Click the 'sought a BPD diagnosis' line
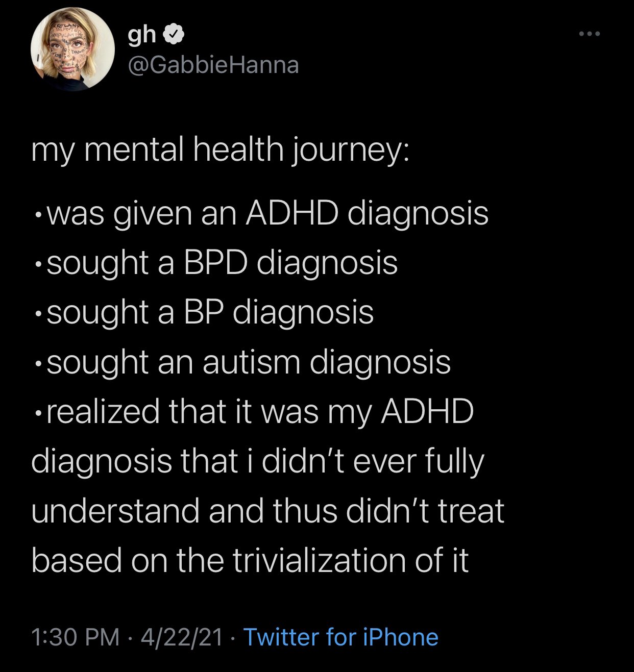The height and width of the screenshot is (672, 634). [x=214, y=263]
